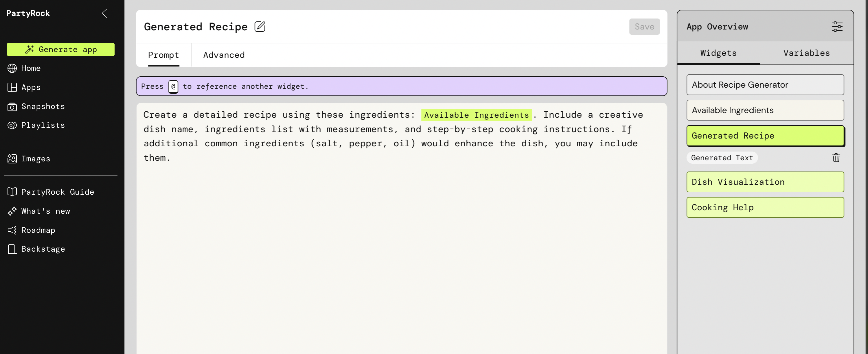Switch to the Advanced tab
This screenshot has height=354, width=868.
pyautogui.click(x=224, y=55)
